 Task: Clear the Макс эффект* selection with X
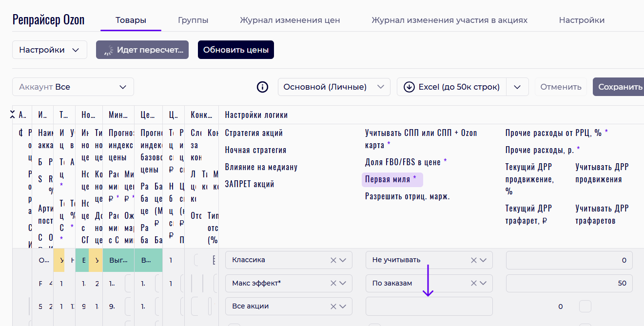pos(333,283)
